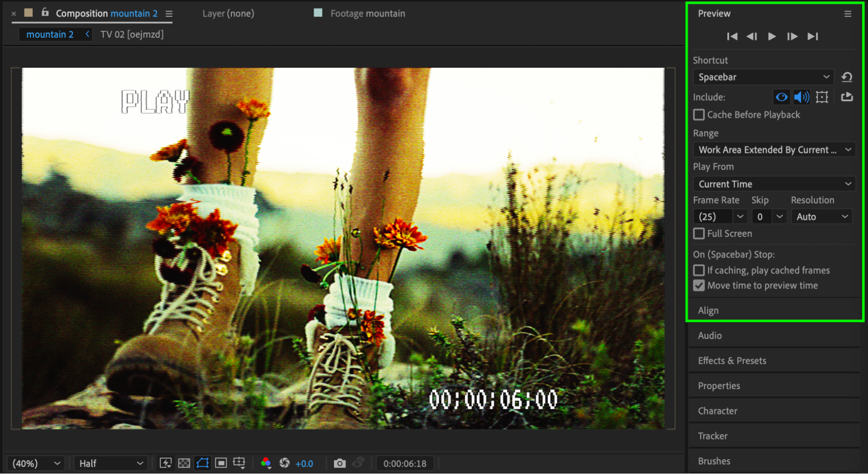Image resolution: width=868 pixels, height=474 pixels.
Task: Uncheck Move time to preview time
Action: point(699,286)
